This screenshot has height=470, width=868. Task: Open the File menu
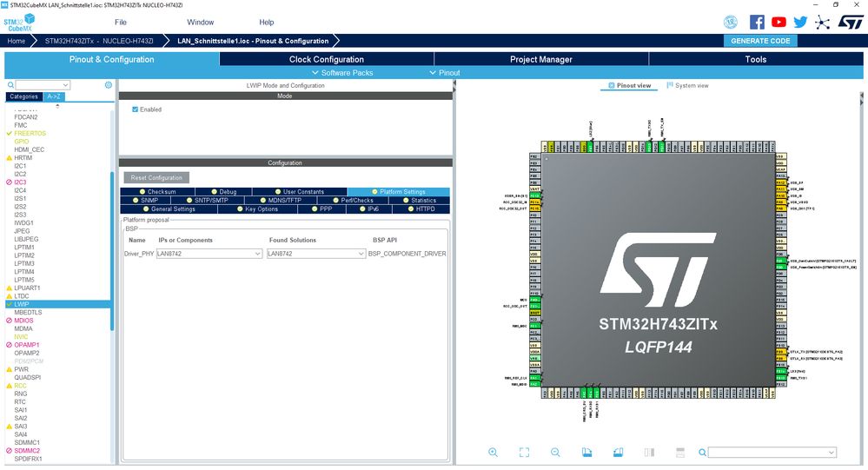point(121,22)
